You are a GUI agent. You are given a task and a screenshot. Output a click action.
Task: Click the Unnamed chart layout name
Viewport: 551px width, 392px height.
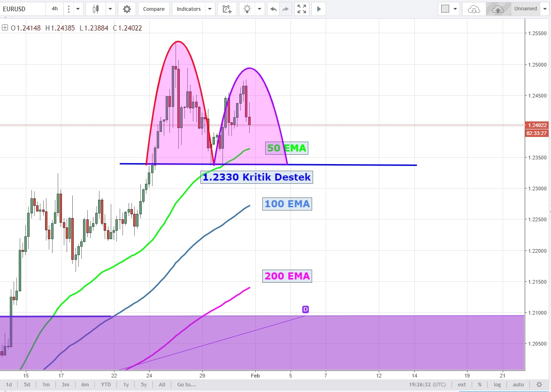(525, 9)
